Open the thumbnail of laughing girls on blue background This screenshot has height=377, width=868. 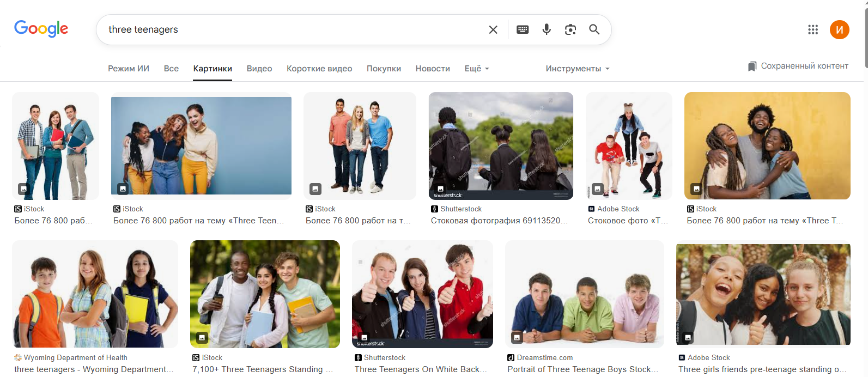pyautogui.click(x=201, y=145)
